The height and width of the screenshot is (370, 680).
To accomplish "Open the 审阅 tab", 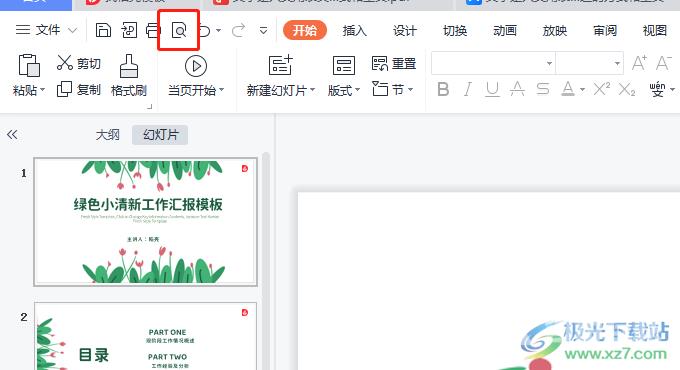I will coord(605,30).
